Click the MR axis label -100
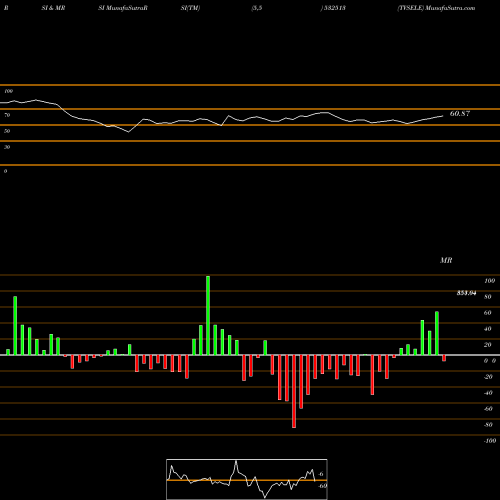 (x=490, y=441)
